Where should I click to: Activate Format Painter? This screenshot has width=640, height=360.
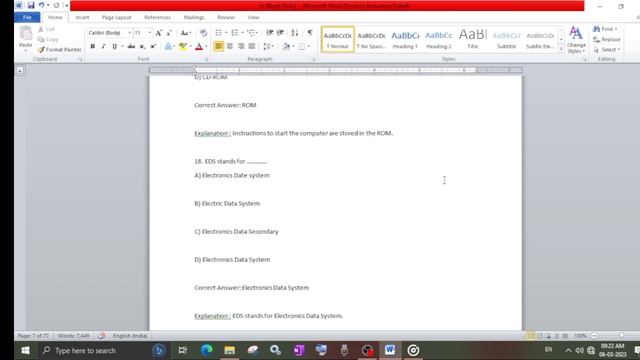(59, 49)
